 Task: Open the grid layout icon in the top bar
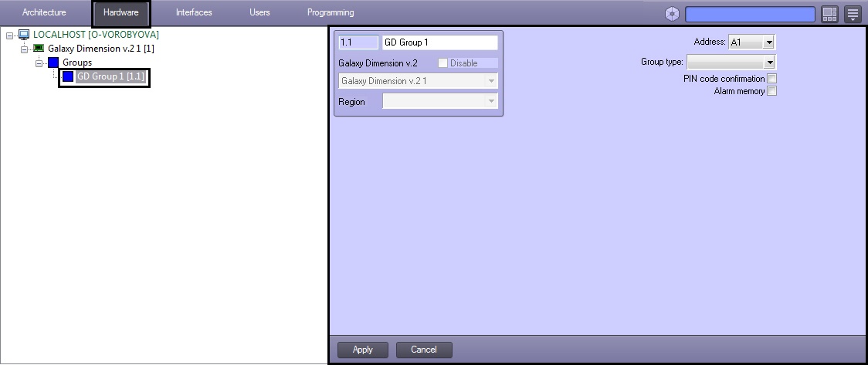pyautogui.click(x=830, y=14)
